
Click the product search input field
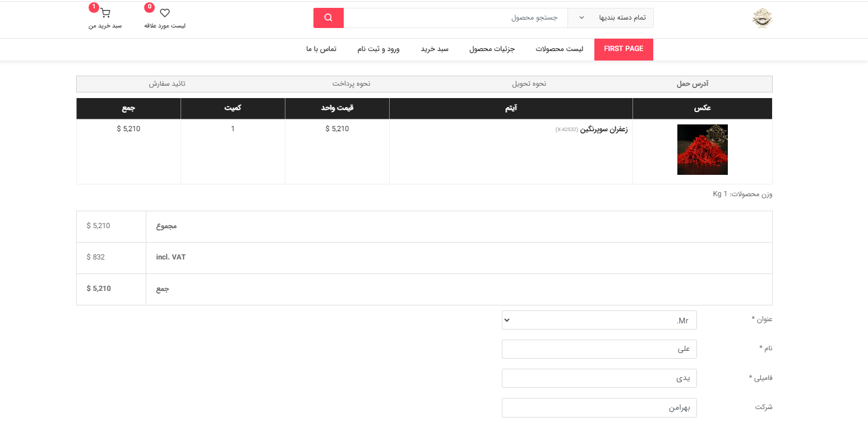pos(455,18)
